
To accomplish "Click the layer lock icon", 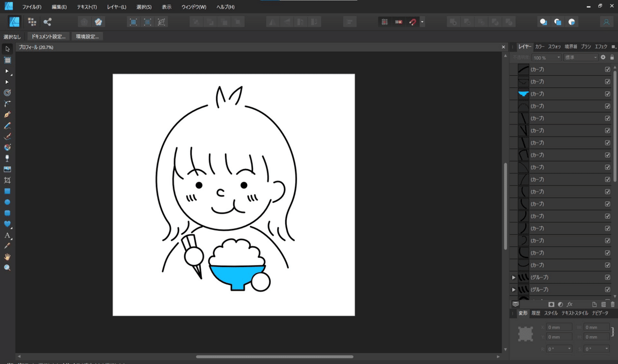I will click(612, 57).
